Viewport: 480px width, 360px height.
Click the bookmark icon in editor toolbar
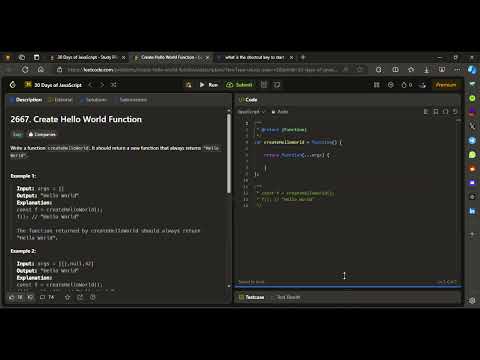point(436,111)
